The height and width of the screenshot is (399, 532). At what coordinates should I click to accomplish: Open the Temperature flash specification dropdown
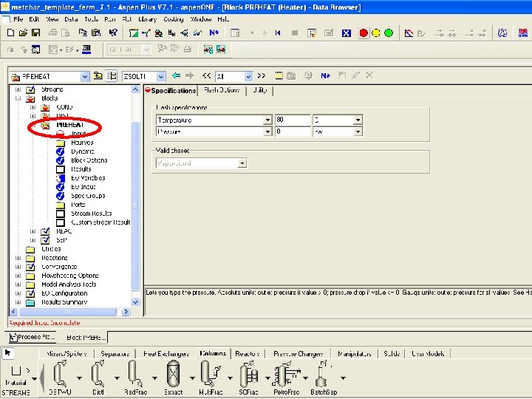pyautogui.click(x=267, y=120)
